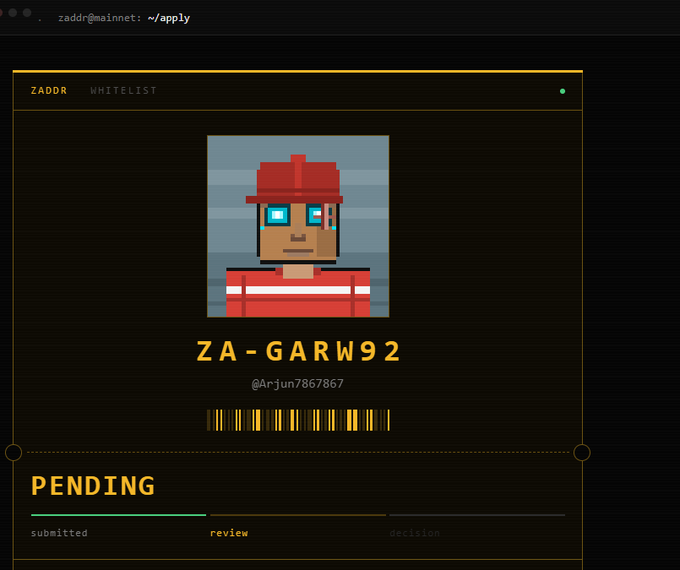Click the ZADDR brand label
The height and width of the screenshot is (570, 680).
point(49,91)
